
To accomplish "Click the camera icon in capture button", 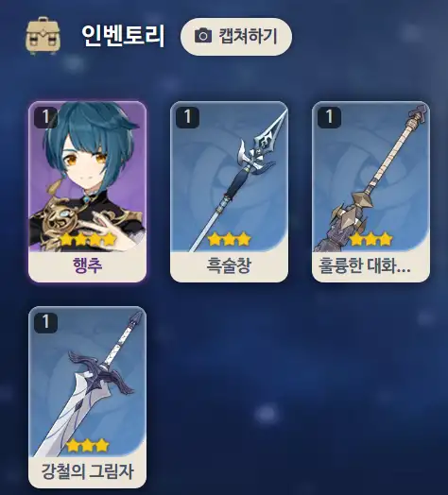I will point(203,35).
